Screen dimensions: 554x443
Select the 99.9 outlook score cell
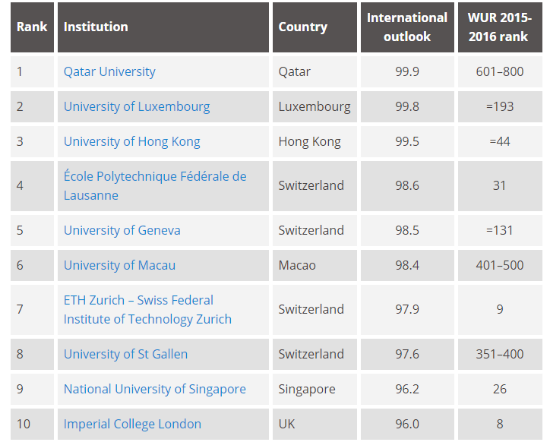407,72
